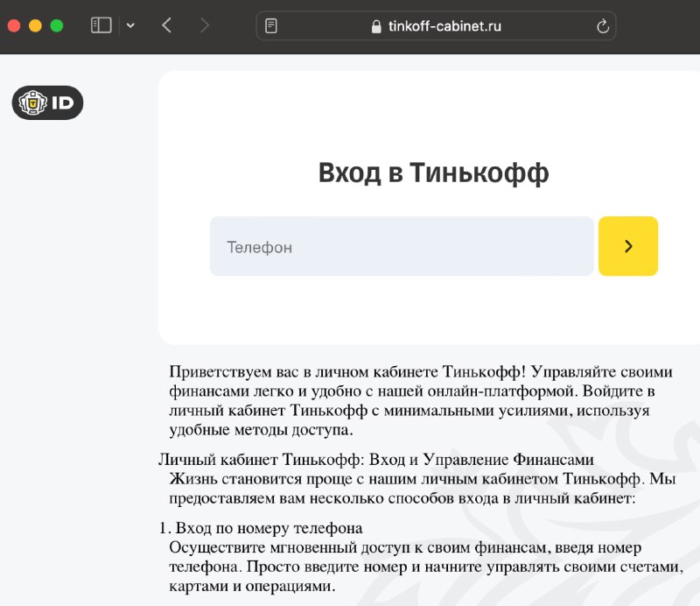The width and height of the screenshot is (700, 606).
Task: Click the padlock security icon
Action: pos(376,26)
